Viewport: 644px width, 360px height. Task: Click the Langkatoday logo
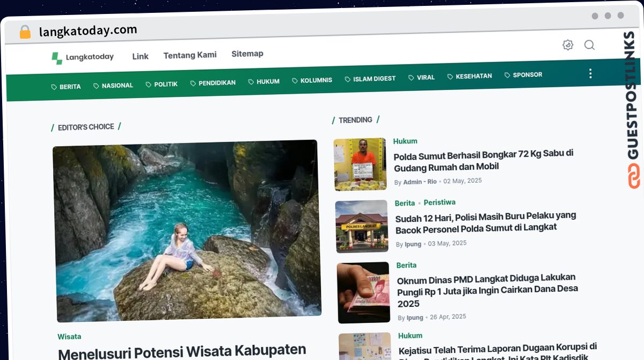(82, 56)
